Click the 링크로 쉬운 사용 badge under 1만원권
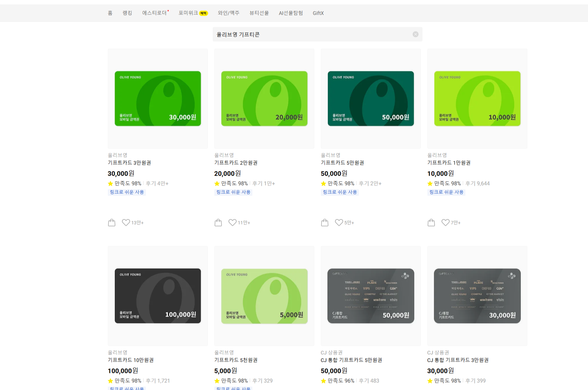Screen dimensions: 588x390 point(446,192)
